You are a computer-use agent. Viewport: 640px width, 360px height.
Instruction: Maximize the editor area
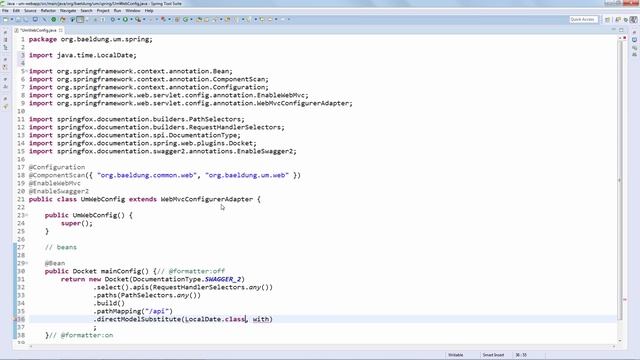(621, 30)
